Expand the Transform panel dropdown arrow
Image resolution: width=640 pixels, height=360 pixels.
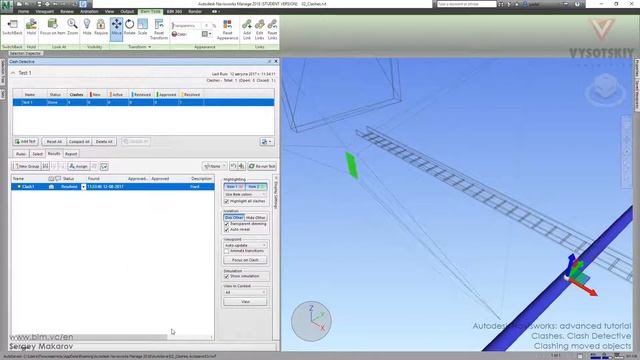(149, 47)
